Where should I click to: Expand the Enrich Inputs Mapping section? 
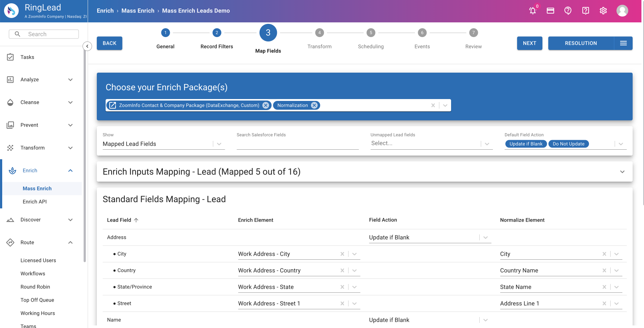(x=622, y=172)
